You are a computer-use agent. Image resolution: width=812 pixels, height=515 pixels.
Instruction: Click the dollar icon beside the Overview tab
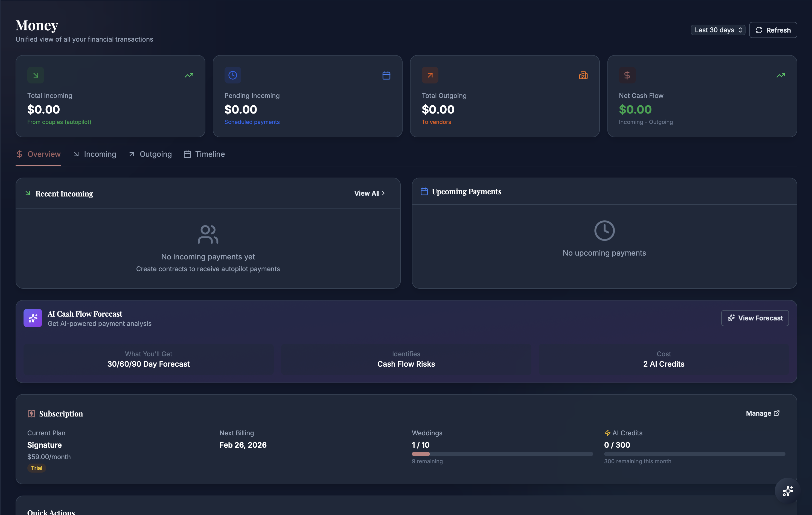(x=20, y=154)
